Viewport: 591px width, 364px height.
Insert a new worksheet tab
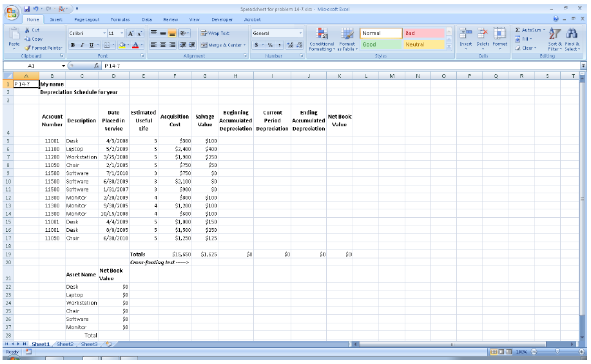click(108, 344)
